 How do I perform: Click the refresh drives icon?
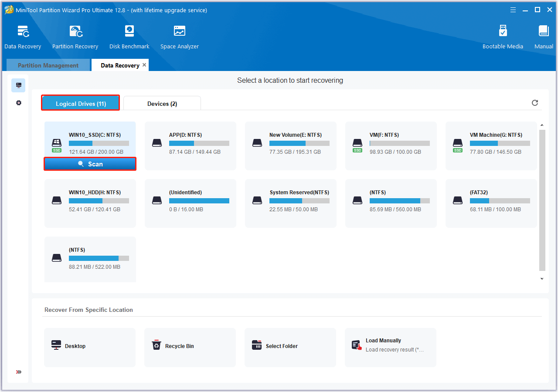click(x=535, y=103)
